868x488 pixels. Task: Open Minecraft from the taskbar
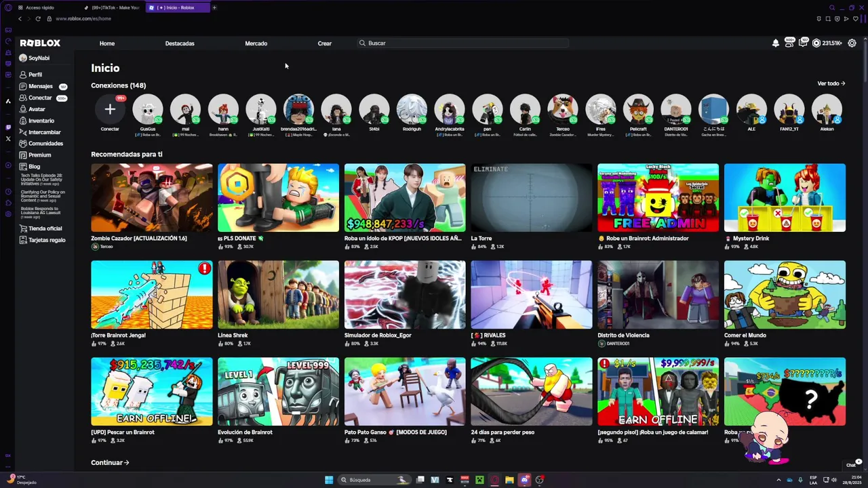click(x=479, y=480)
